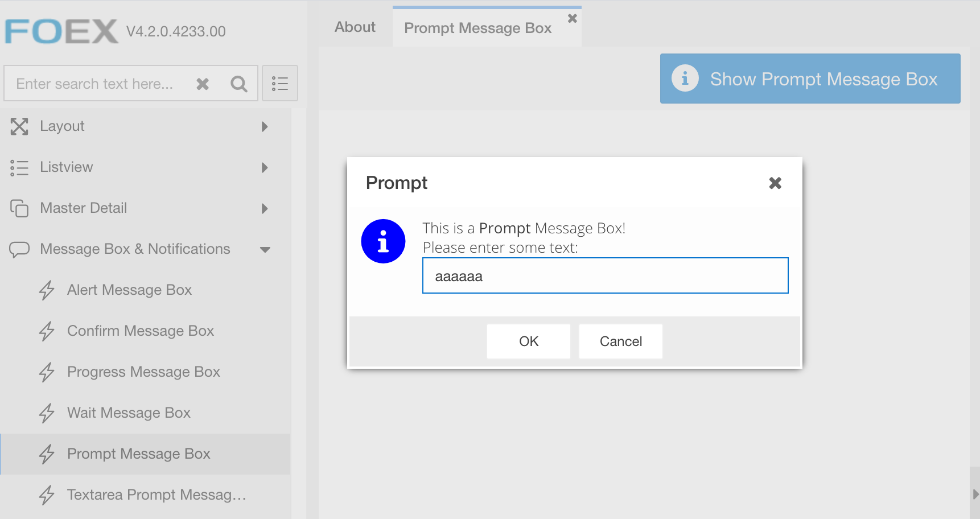The height and width of the screenshot is (519, 980).
Task: Click the Listview list icon in sidebar
Action: coord(19,167)
